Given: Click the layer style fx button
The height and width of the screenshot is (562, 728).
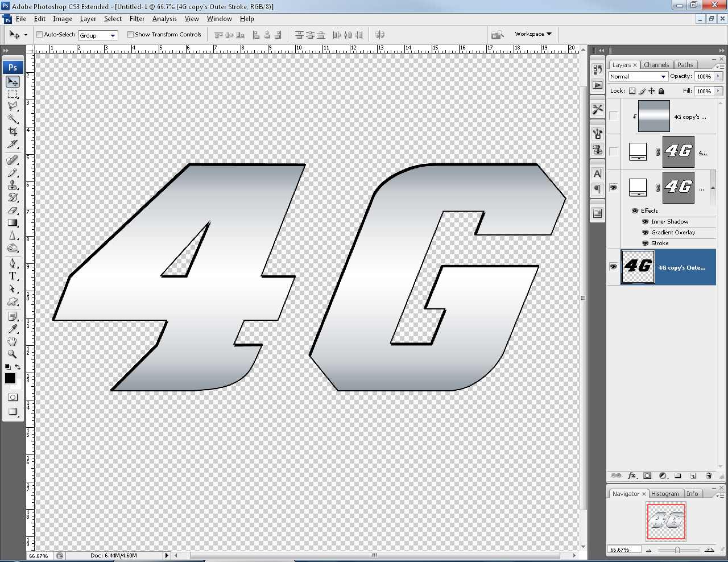Looking at the screenshot, I should pyautogui.click(x=632, y=476).
